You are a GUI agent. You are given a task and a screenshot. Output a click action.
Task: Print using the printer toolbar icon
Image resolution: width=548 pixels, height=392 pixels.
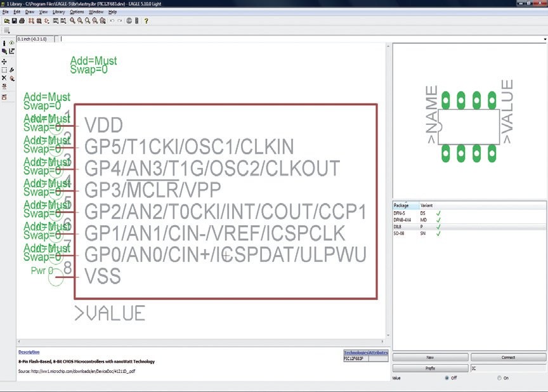[x=22, y=21]
